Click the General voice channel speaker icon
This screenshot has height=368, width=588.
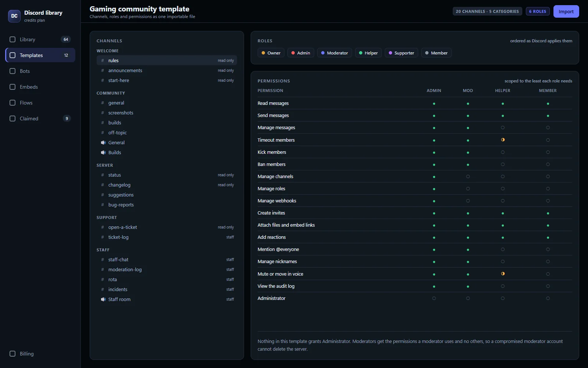103,142
